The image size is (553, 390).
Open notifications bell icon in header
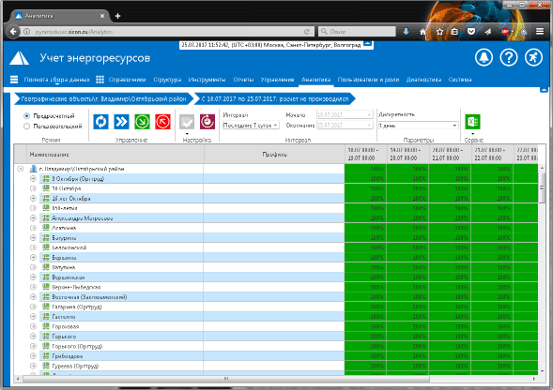coord(484,57)
